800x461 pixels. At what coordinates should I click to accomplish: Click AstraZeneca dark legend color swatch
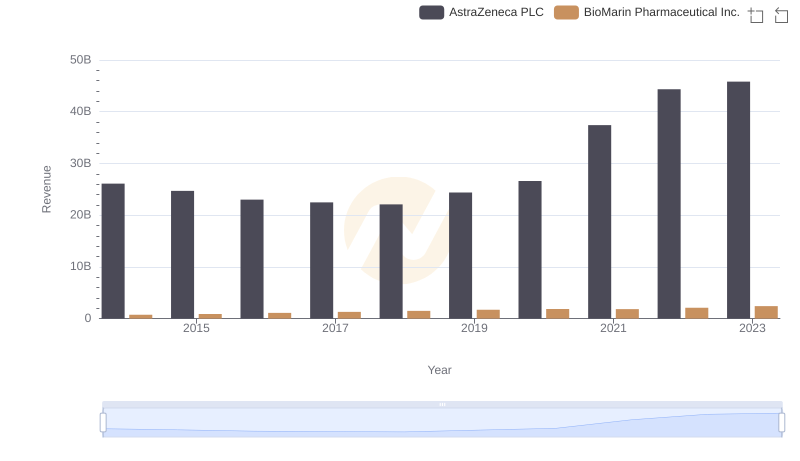tap(432, 12)
